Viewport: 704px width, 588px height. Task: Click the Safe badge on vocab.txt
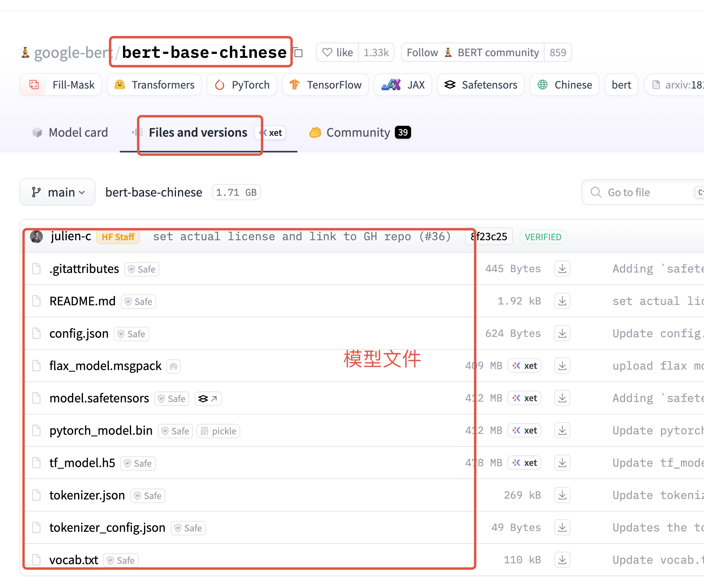[x=121, y=561]
